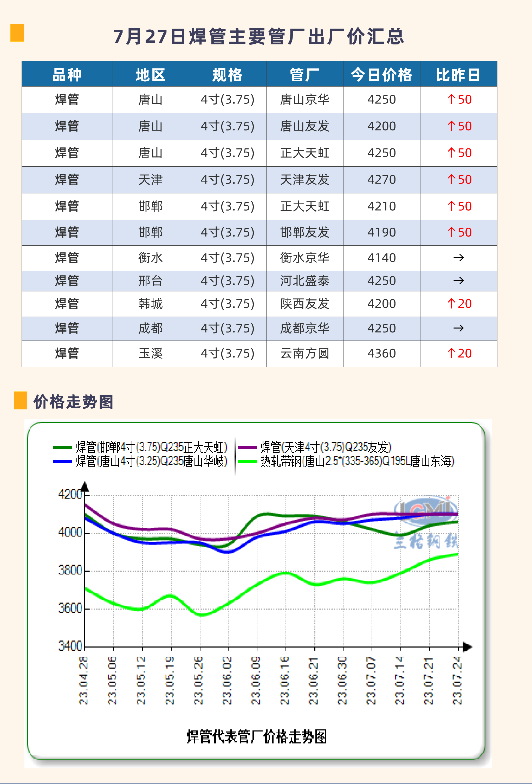Click the 比昨日 column header
532x784 pixels.
point(458,75)
